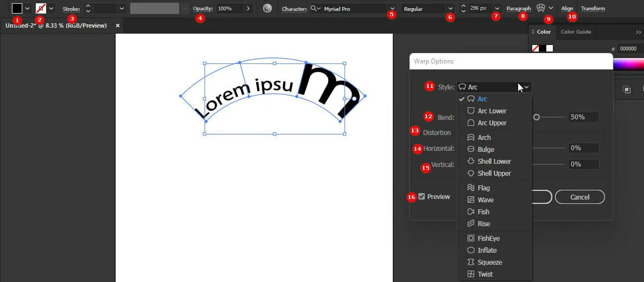Click the Opacity value field

coord(229,9)
